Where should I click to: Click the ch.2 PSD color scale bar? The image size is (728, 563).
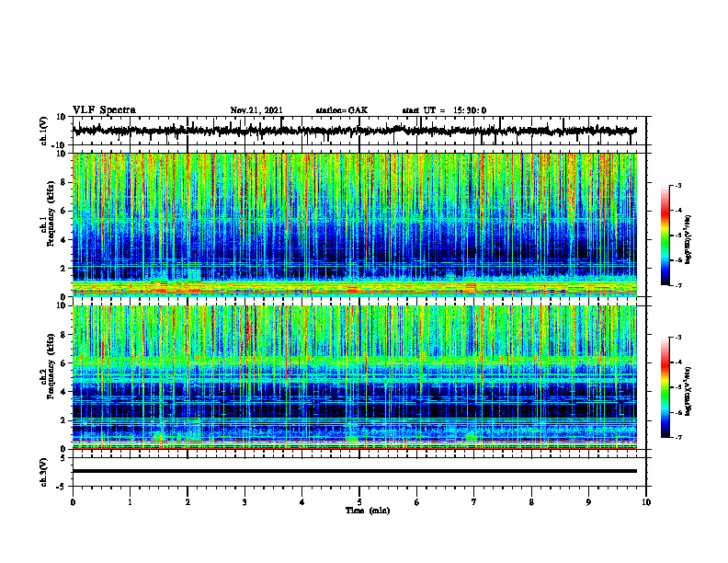click(665, 387)
